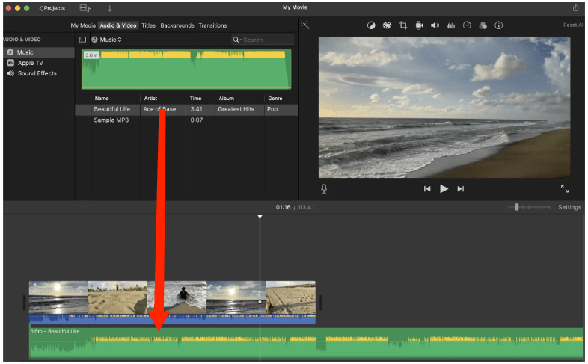Open the media import filmstrip icon

[x=85, y=8]
